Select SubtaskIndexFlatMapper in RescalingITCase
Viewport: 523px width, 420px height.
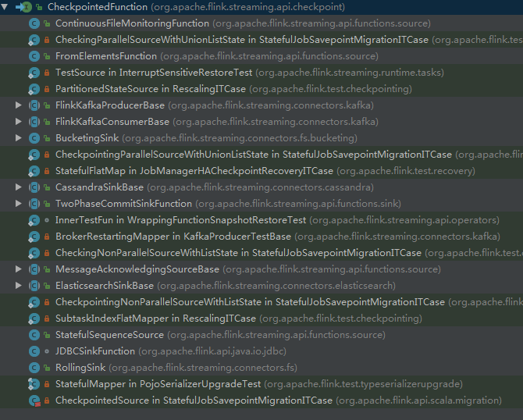[261, 319]
